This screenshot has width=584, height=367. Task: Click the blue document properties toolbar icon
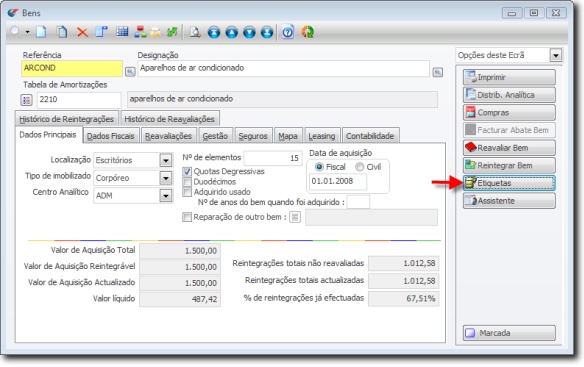coord(101,32)
